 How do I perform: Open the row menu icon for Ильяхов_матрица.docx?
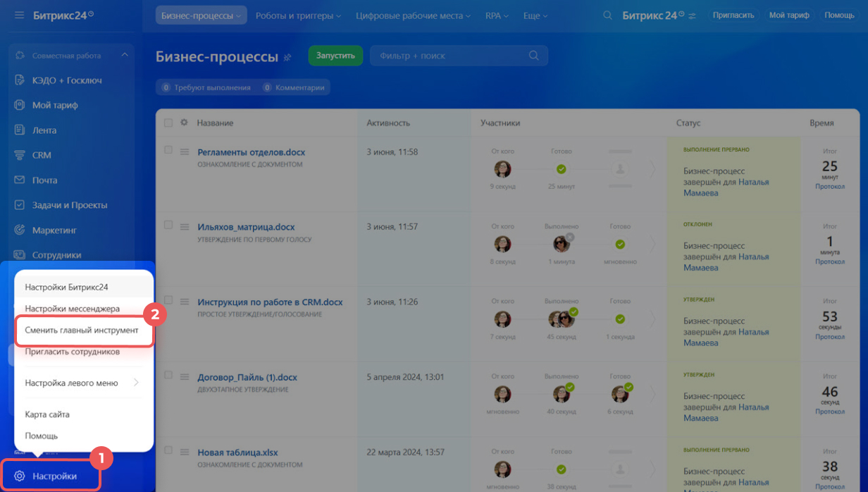pyautogui.click(x=185, y=226)
